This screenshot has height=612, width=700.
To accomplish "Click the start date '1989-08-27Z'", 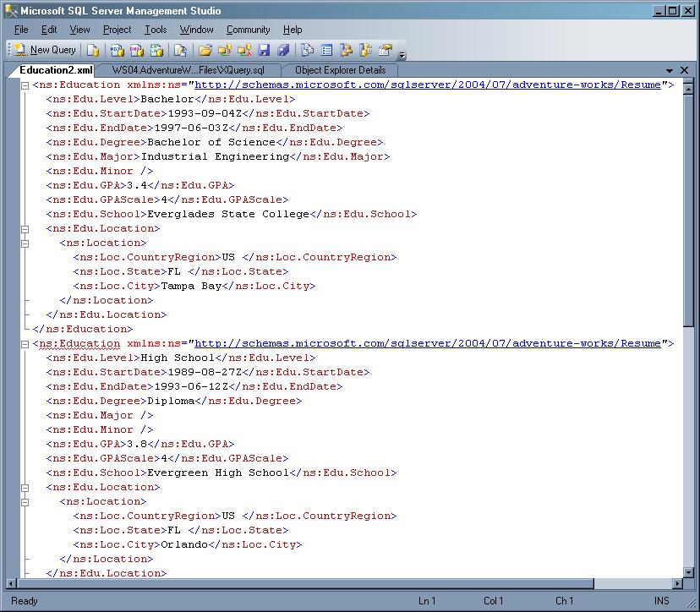I will tap(205, 373).
